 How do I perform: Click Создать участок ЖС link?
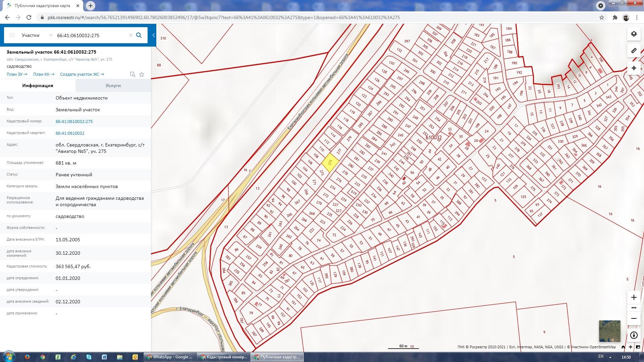coord(82,74)
